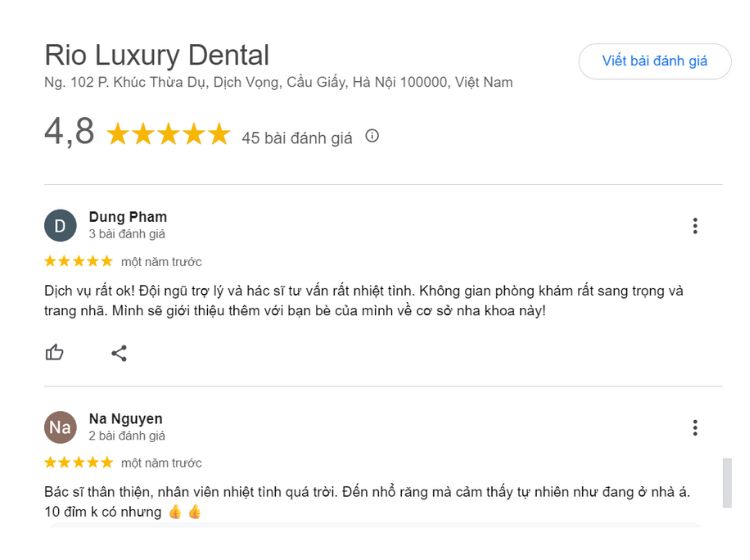Click the Rio Luxury Dental title
This screenshot has height=560, width=750.
(x=157, y=54)
